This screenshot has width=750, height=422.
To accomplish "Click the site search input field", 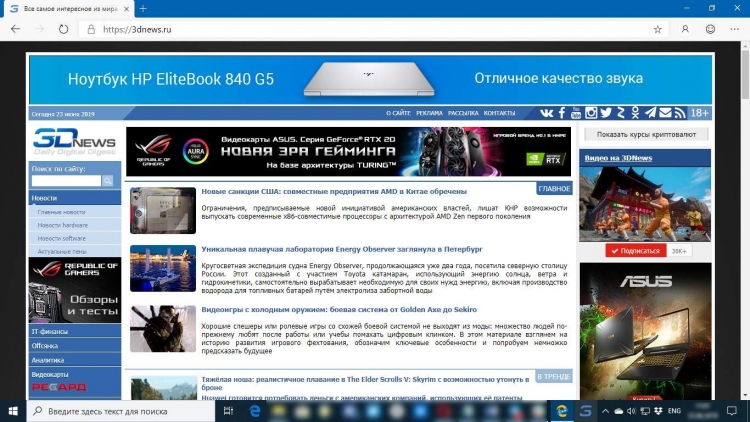I will tap(66, 180).
